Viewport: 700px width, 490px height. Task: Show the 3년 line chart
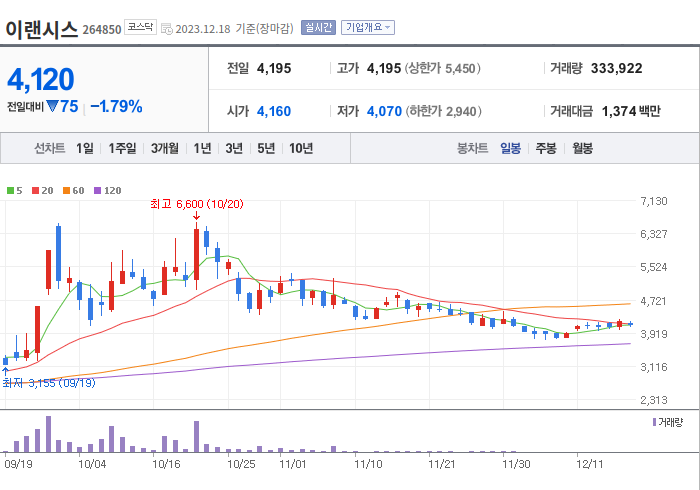click(234, 148)
